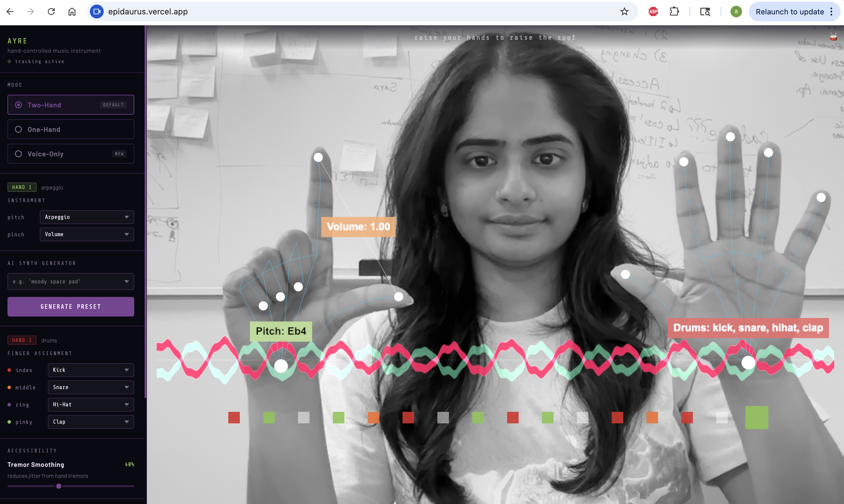This screenshot has width=844, height=504.
Task: Click the Tremor Smoothing slider handle
Action: click(x=59, y=486)
